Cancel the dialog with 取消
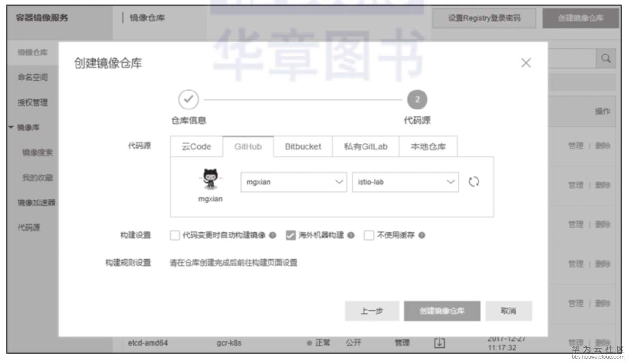The height and width of the screenshot is (364, 631). 509,311
